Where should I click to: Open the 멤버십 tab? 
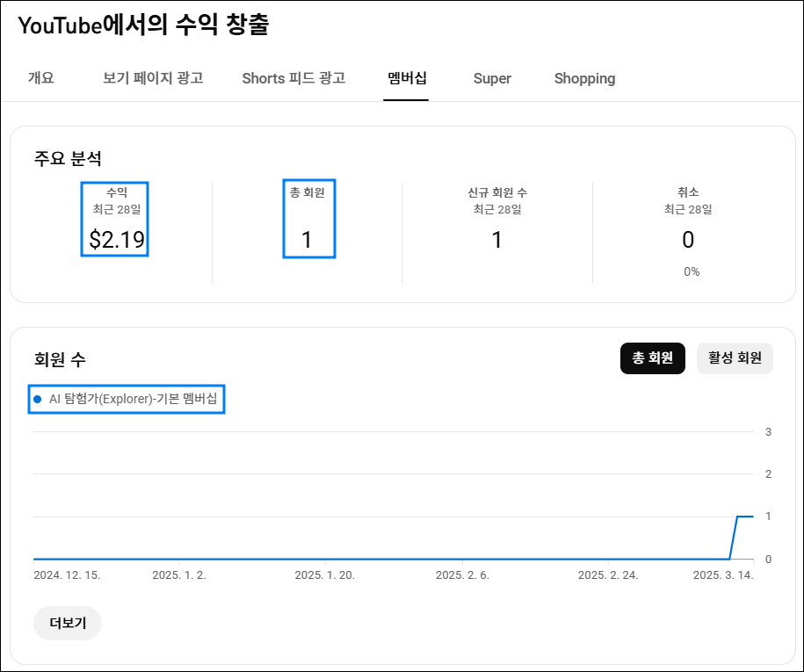click(406, 78)
